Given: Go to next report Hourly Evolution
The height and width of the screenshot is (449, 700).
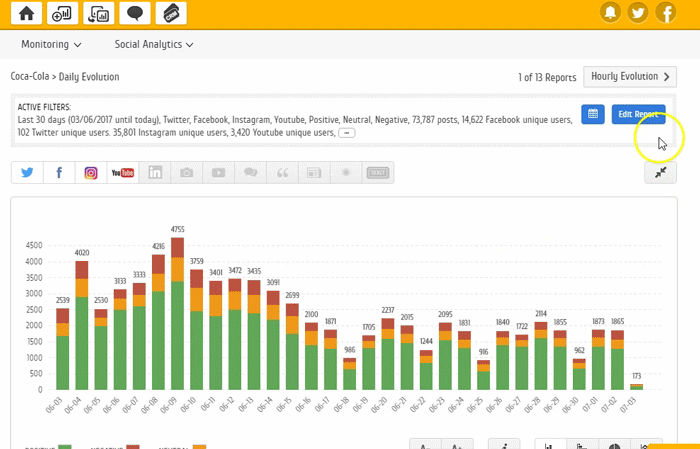Looking at the screenshot, I should (x=631, y=76).
